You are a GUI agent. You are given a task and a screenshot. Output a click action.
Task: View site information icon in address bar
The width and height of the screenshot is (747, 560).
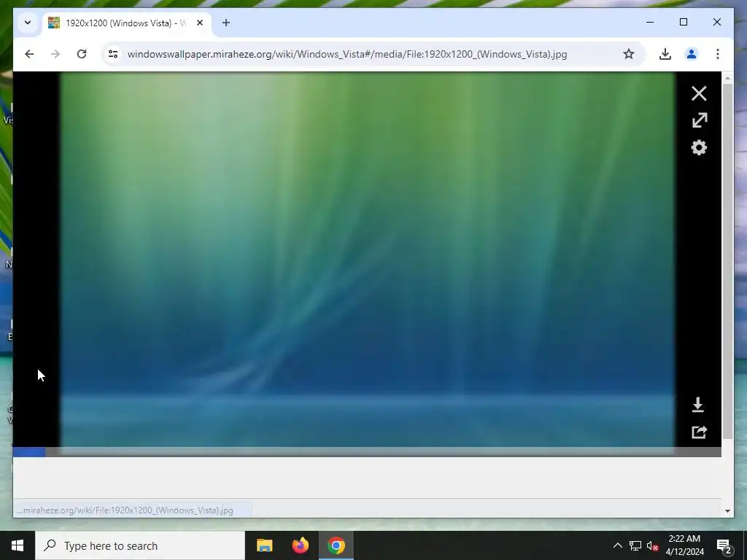click(x=113, y=54)
